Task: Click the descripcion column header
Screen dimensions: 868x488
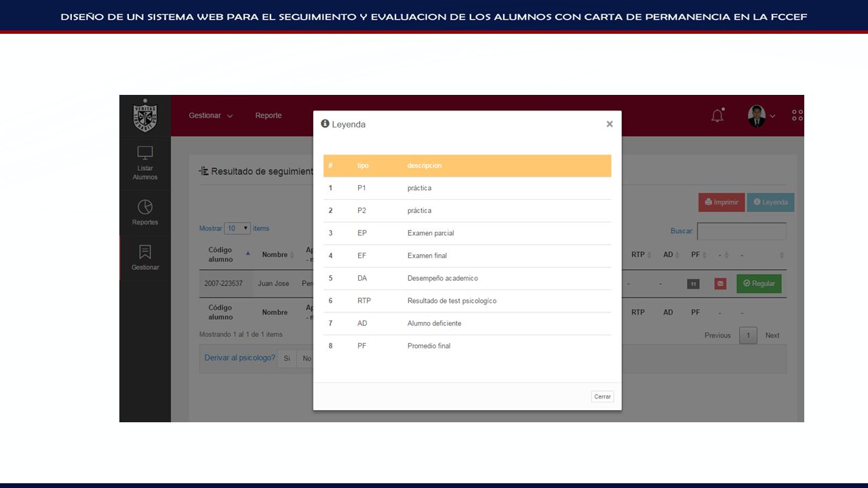Action: [425, 165]
